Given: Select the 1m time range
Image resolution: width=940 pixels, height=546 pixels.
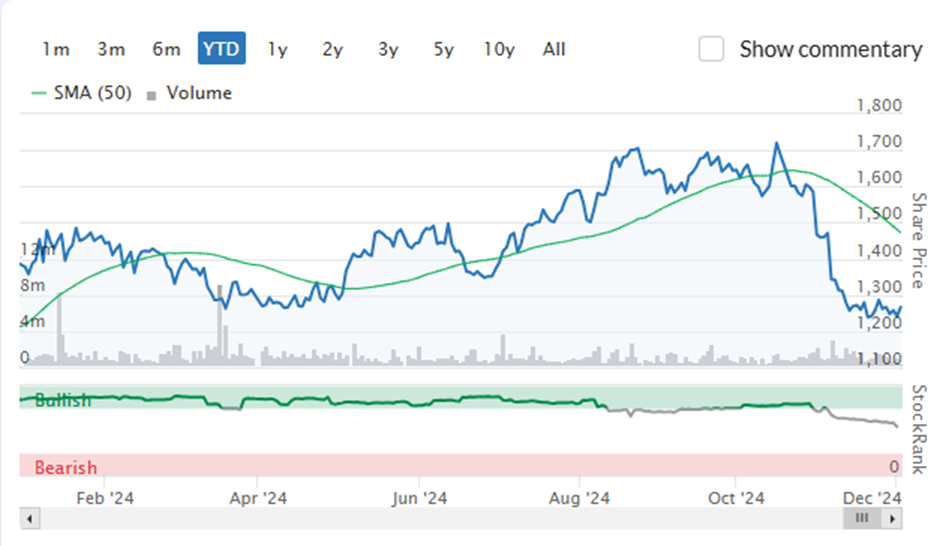Looking at the screenshot, I should point(56,49).
